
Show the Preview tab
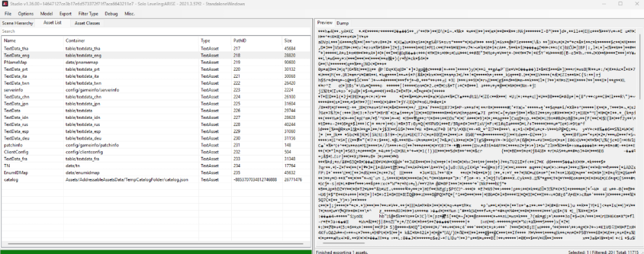(x=325, y=23)
